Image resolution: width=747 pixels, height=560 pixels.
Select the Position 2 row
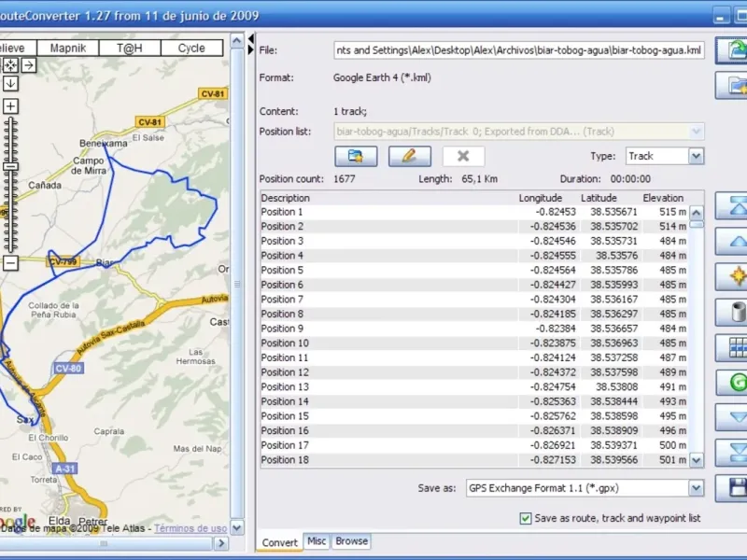(475, 226)
